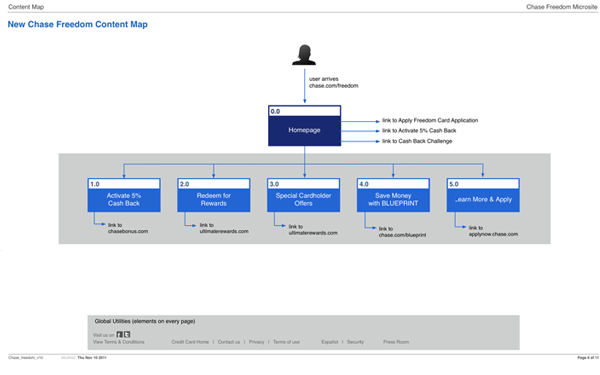Click the Special Cardholder Offers box

coord(303,195)
